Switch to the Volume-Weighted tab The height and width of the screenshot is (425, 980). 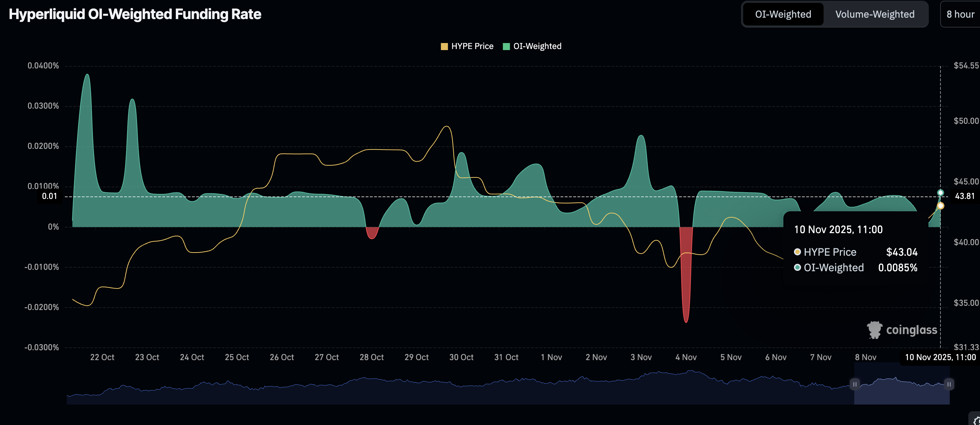[x=874, y=14]
